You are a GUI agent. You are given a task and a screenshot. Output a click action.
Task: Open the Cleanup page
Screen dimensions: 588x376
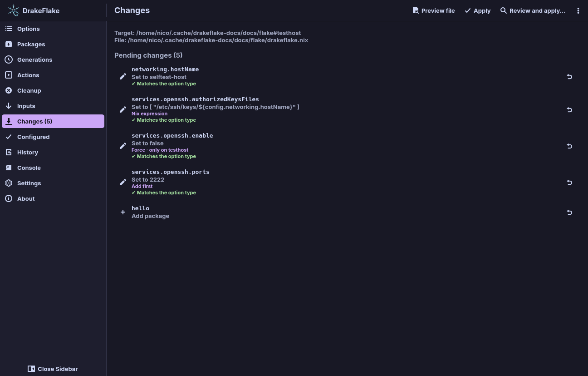point(53,90)
